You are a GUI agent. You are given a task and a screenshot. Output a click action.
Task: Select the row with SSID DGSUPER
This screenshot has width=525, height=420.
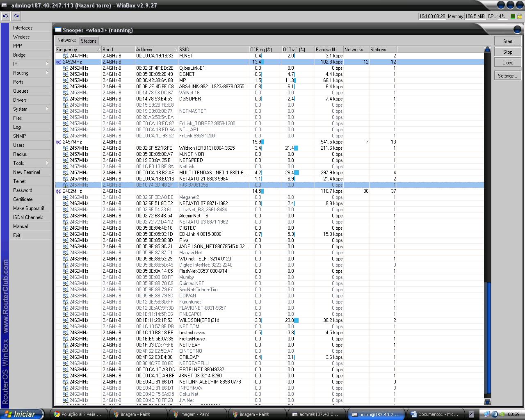(269, 99)
